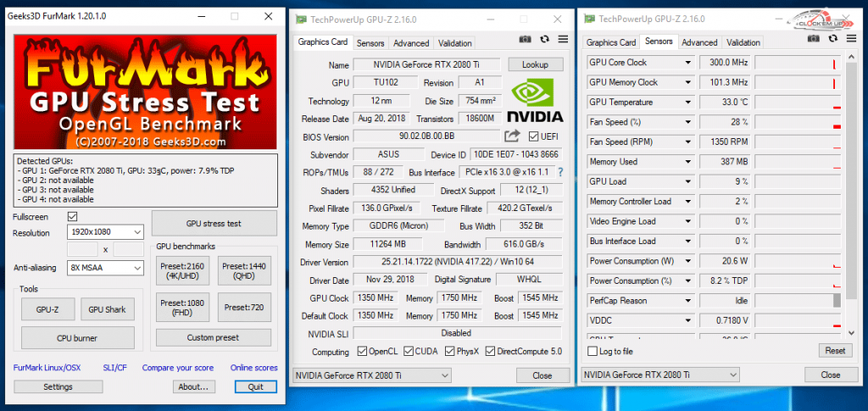Image resolution: width=868 pixels, height=411 pixels.
Task: Enable the Log to file checkbox
Action: 593,352
